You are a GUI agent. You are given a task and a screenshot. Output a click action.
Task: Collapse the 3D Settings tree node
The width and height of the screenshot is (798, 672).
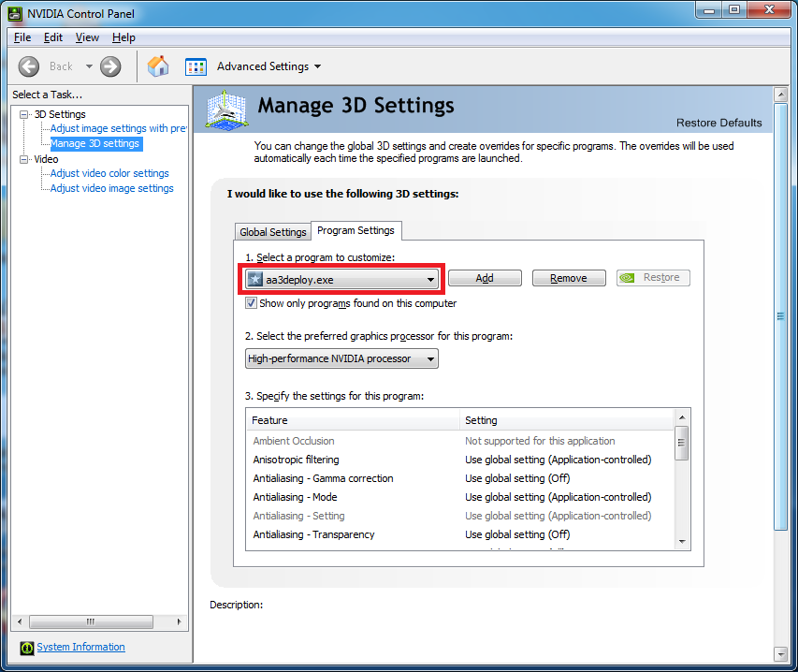pos(23,114)
